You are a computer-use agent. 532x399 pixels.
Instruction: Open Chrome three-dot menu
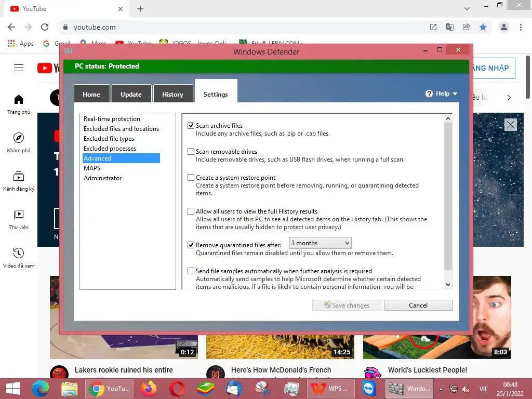(x=521, y=27)
